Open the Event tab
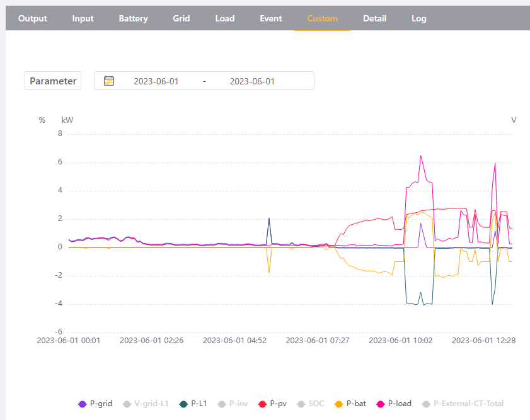 [270, 18]
